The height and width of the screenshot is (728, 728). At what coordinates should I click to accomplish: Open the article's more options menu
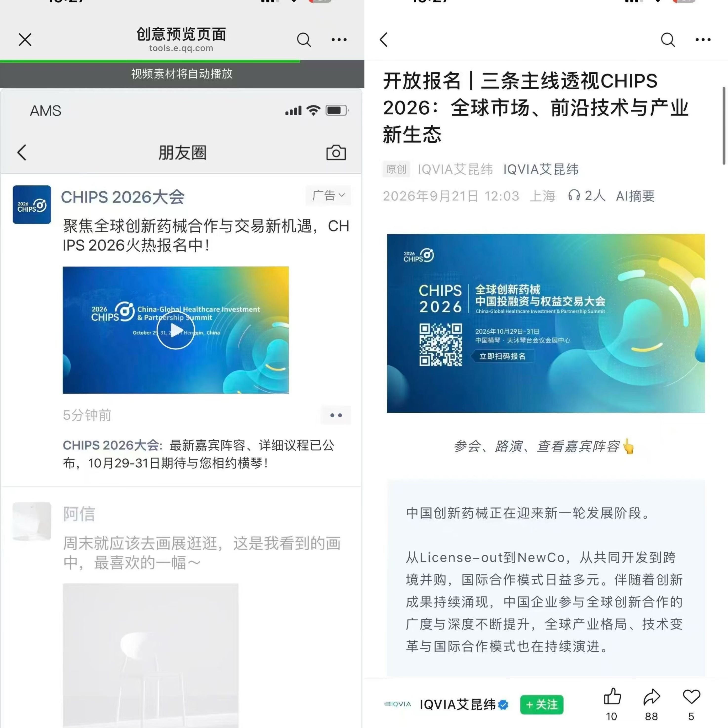pos(703,40)
